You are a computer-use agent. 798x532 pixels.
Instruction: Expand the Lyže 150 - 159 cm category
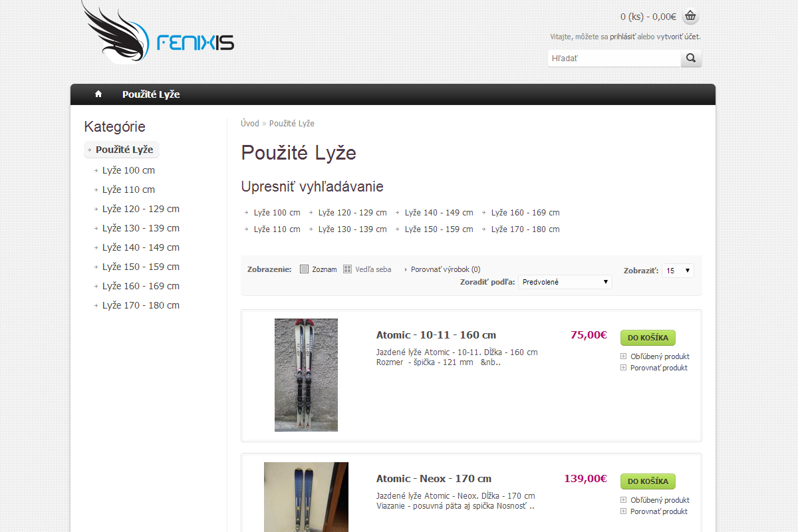(x=140, y=266)
